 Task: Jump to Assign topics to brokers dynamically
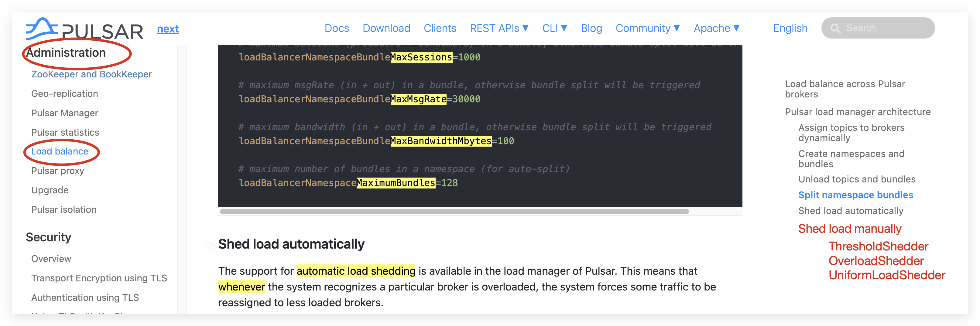coord(851,133)
